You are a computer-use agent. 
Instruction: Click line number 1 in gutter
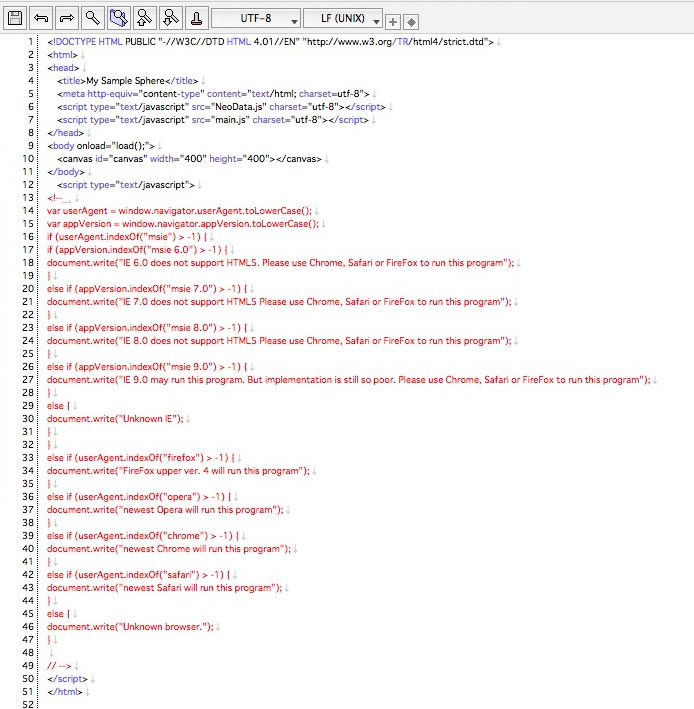(x=30, y=42)
